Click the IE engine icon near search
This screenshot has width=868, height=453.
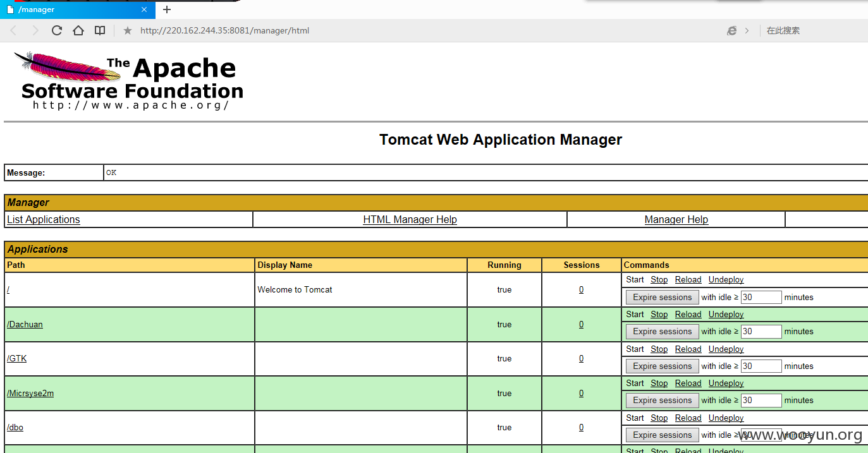pyautogui.click(x=731, y=30)
